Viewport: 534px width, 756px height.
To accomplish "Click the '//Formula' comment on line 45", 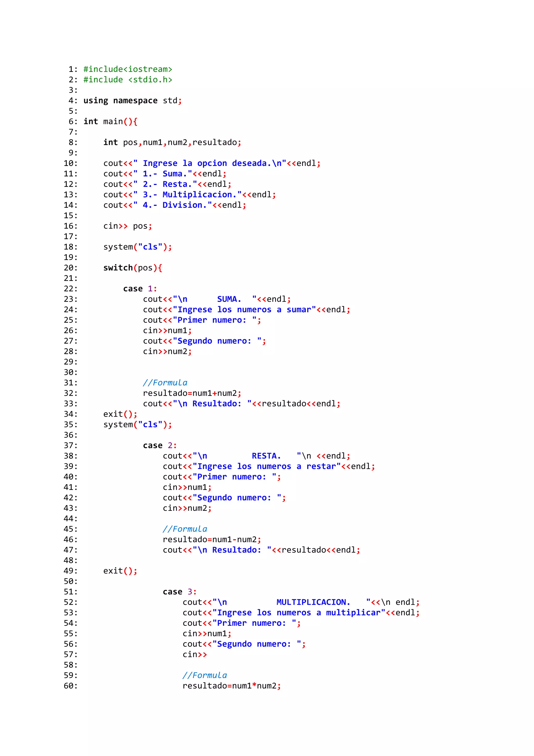I will [185, 529].
